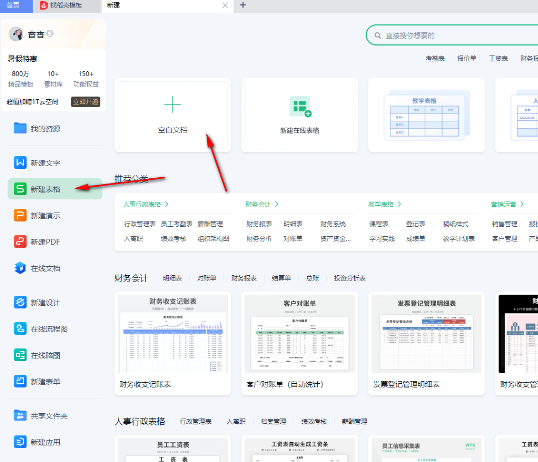The image size is (538, 462).
Task: Open the New App icon
Action: pyautogui.click(x=20, y=442)
